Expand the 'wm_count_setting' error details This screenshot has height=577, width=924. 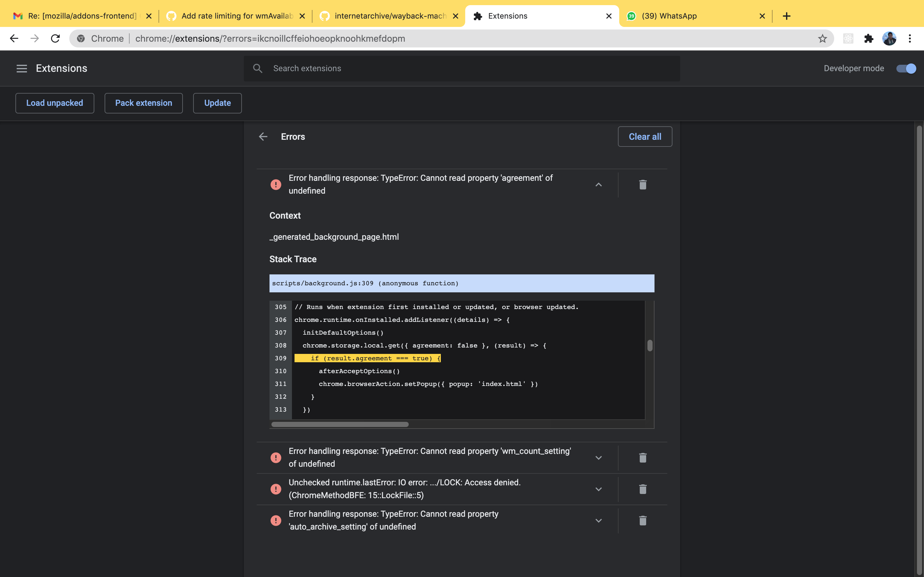pos(598,457)
